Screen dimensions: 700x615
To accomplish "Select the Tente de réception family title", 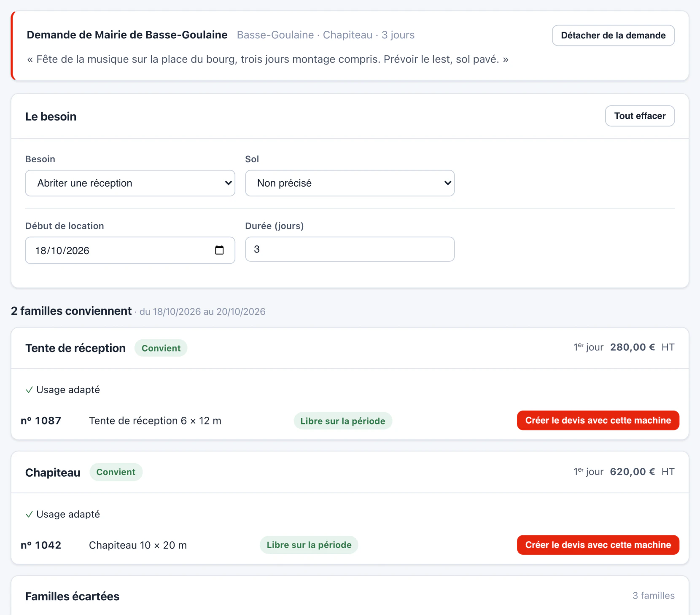I will 75,348.
